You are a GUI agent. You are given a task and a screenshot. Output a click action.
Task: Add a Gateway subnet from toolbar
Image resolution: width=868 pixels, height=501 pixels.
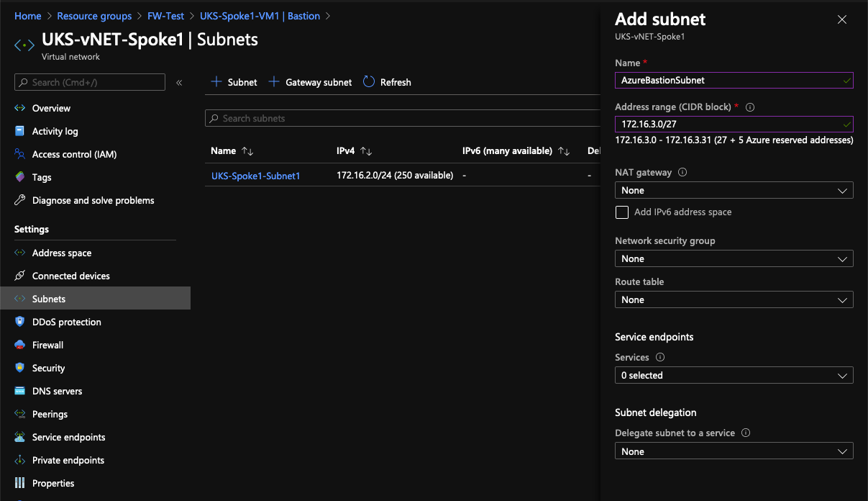point(310,82)
